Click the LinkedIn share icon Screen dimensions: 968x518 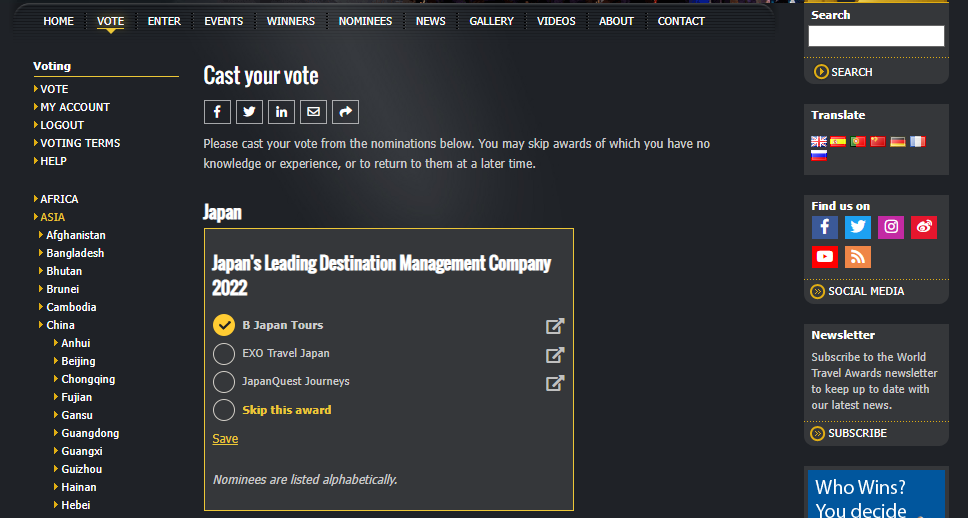(x=281, y=112)
